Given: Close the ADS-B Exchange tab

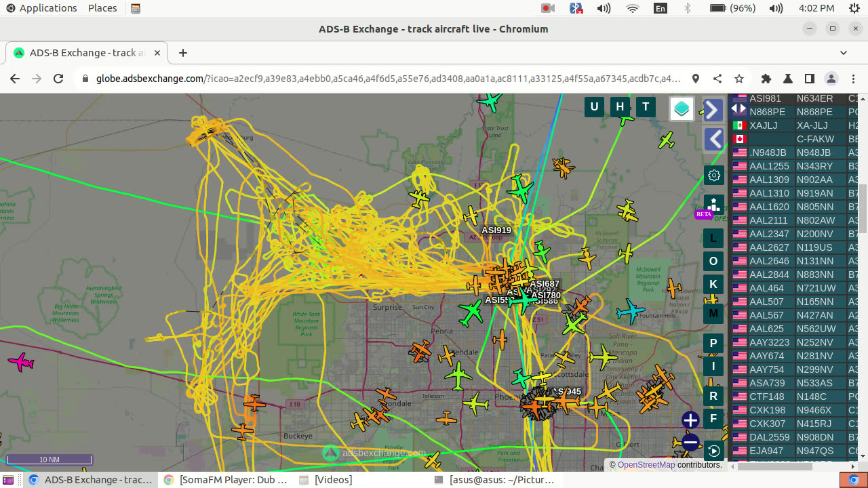Looking at the screenshot, I should (157, 53).
